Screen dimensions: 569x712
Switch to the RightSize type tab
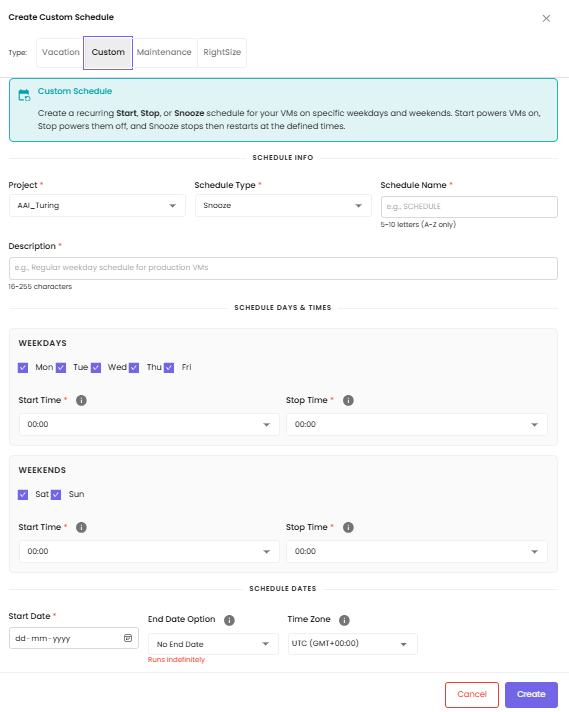tap(222, 53)
